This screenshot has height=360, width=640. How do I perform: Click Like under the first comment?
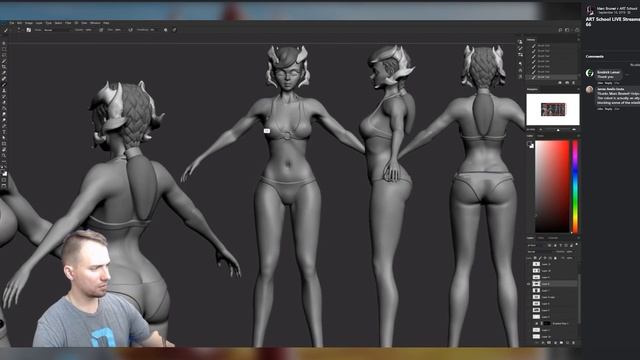(600, 83)
